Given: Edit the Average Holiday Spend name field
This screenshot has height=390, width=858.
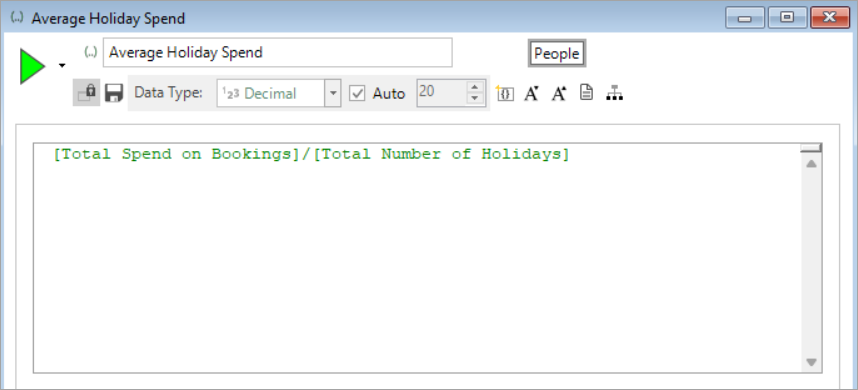Looking at the screenshot, I should tap(277, 53).
